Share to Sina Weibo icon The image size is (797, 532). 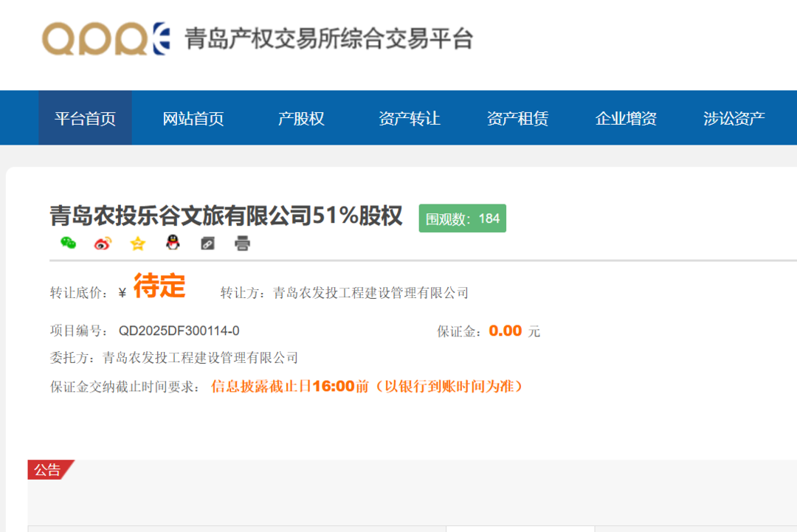tap(103, 243)
